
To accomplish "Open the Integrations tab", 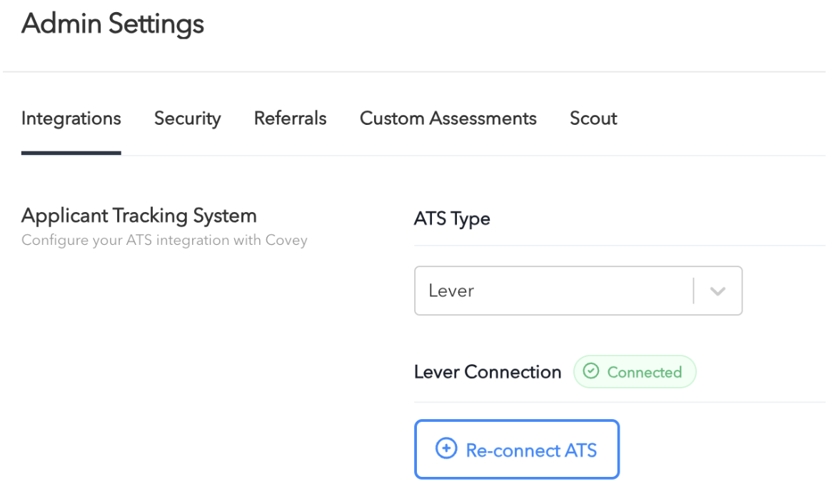I will coord(71,119).
